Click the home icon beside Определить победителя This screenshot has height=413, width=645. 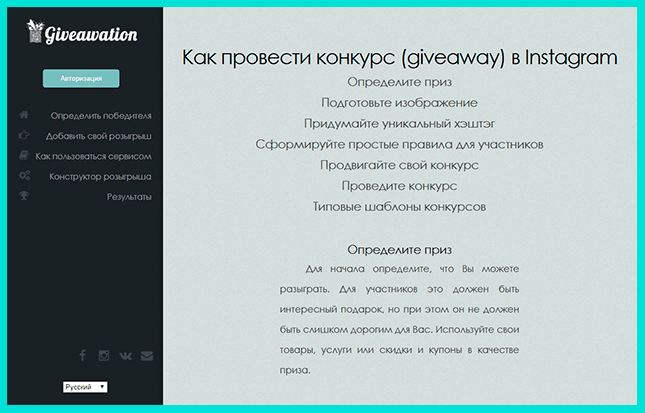pos(24,115)
